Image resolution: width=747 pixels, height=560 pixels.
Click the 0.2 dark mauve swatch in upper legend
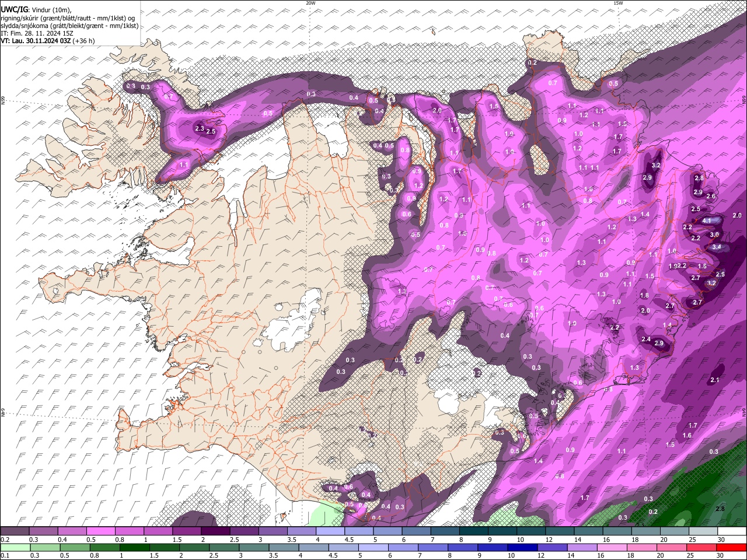[x=15, y=531]
